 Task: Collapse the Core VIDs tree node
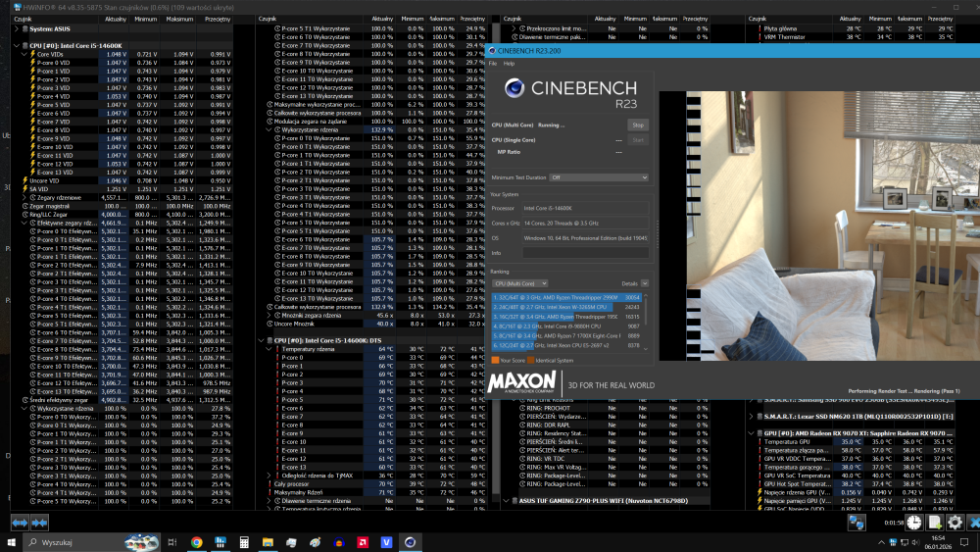point(24,54)
